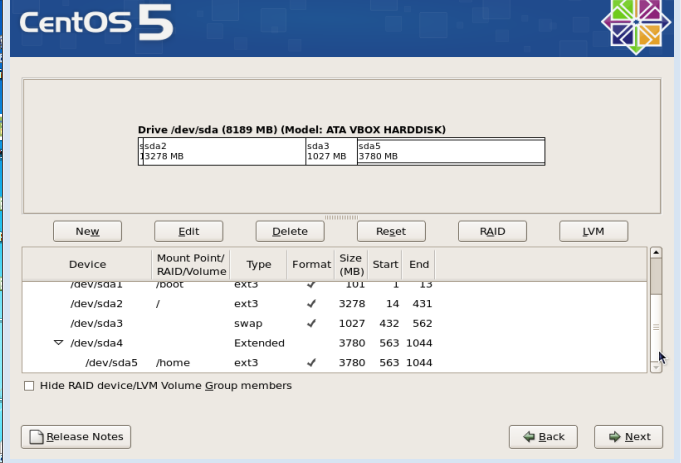The width and height of the screenshot is (681, 463).
Task: Click the CentOS logo in the banner
Action: click(x=636, y=24)
